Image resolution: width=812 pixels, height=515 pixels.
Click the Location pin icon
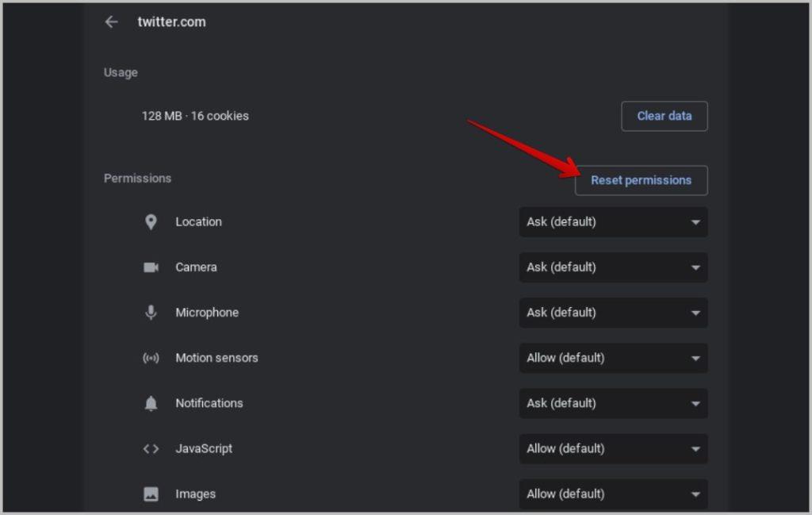click(151, 221)
